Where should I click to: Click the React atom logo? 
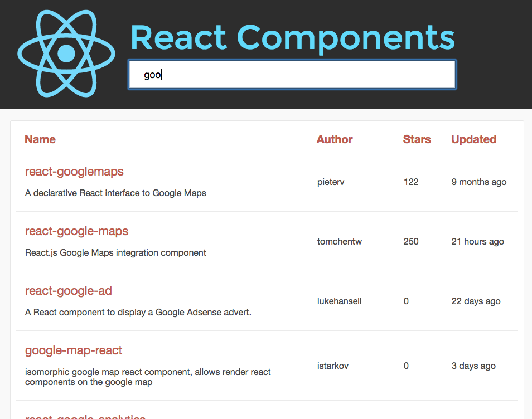[x=66, y=53]
